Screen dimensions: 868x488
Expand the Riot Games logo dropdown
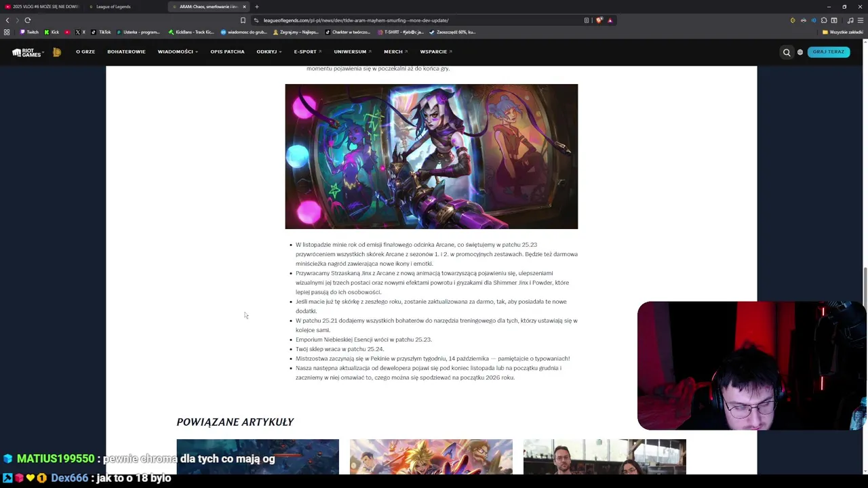(x=27, y=52)
